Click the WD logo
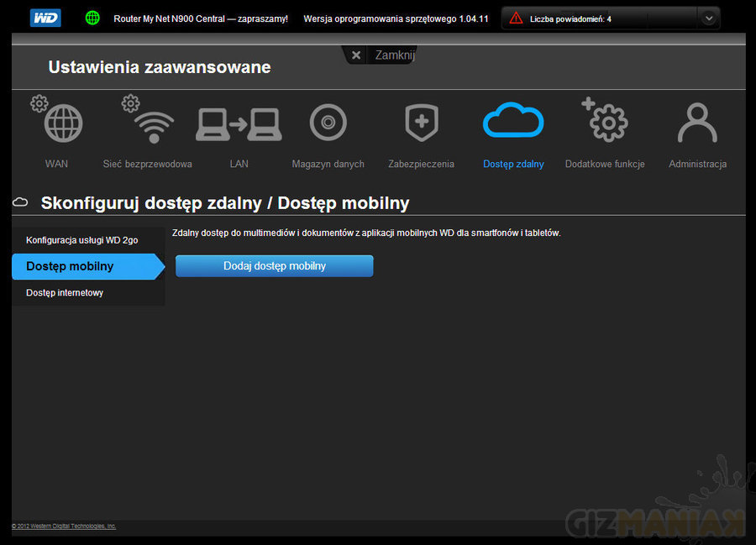This screenshot has width=756, height=545. [x=45, y=18]
